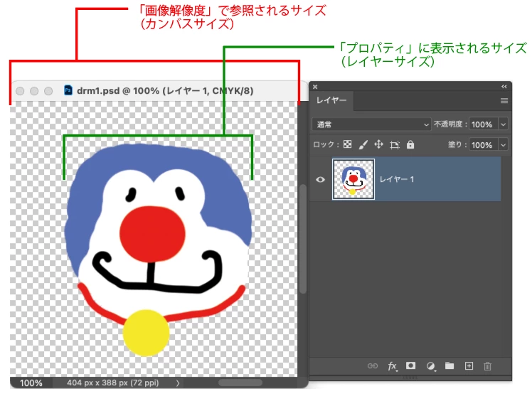Toggle visibility of レイヤー 1
The image size is (532, 396).
pos(320,179)
